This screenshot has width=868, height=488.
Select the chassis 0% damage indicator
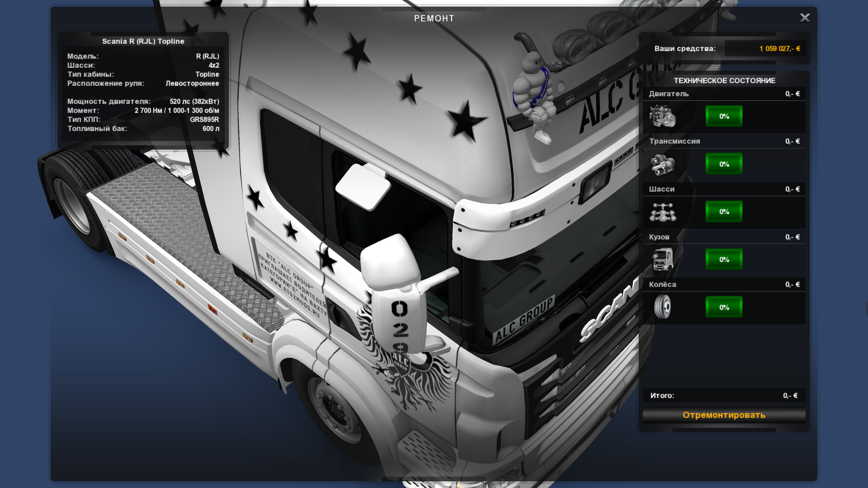coord(724,212)
